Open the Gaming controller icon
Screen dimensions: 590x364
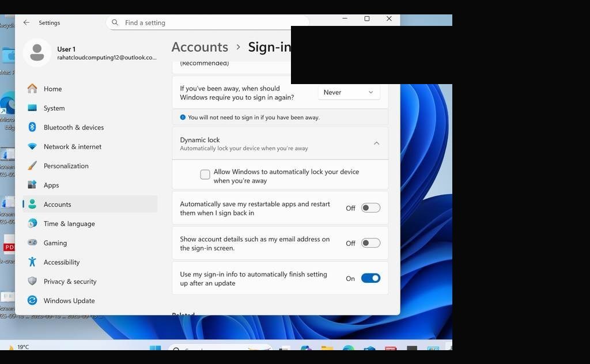coord(32,242)
